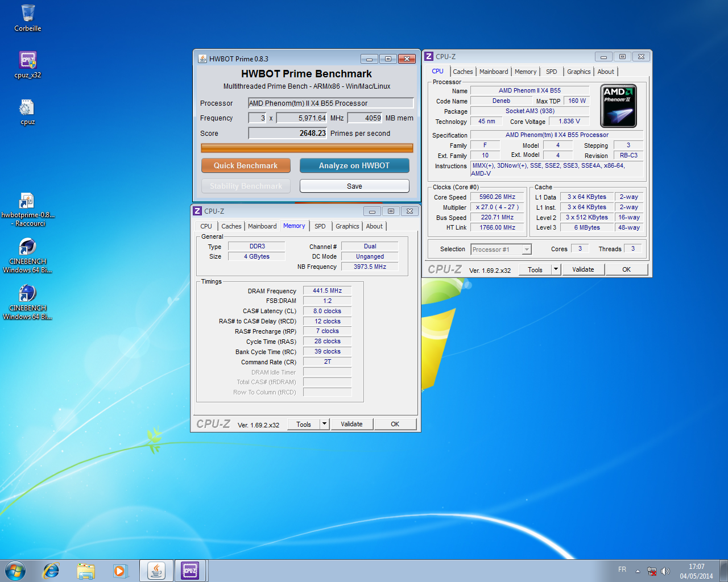Click the Stability Benchmark button
The height and width of the screenshot is (582, 728).
246,186
